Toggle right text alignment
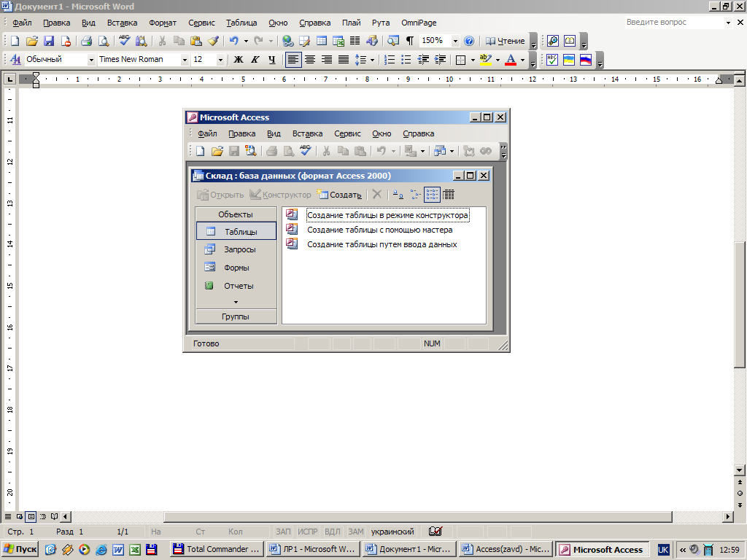The image size is (747, 560). click(x=326, y=60)
